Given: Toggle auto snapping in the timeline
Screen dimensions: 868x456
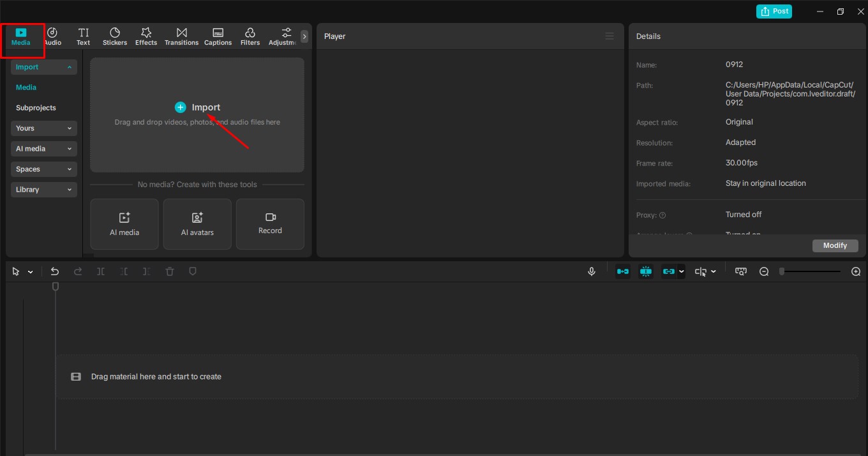Looking at the screenshot, I should pyautogui.click(x=645, y=271).
